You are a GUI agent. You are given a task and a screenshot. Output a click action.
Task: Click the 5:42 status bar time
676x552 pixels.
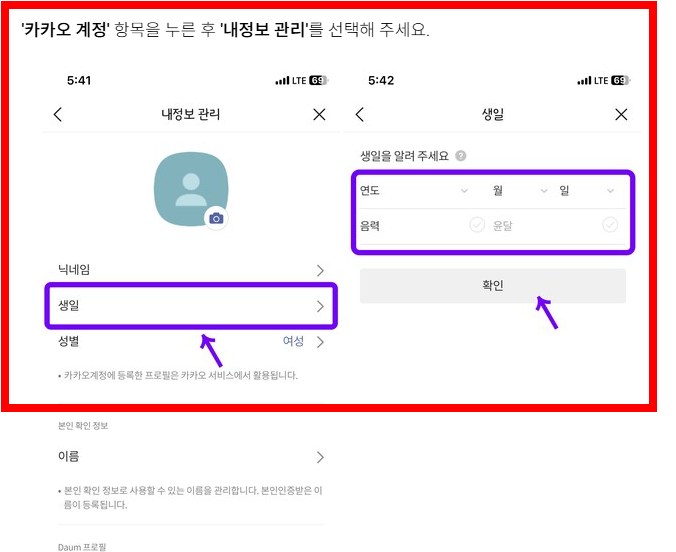(x=381, y=81)
